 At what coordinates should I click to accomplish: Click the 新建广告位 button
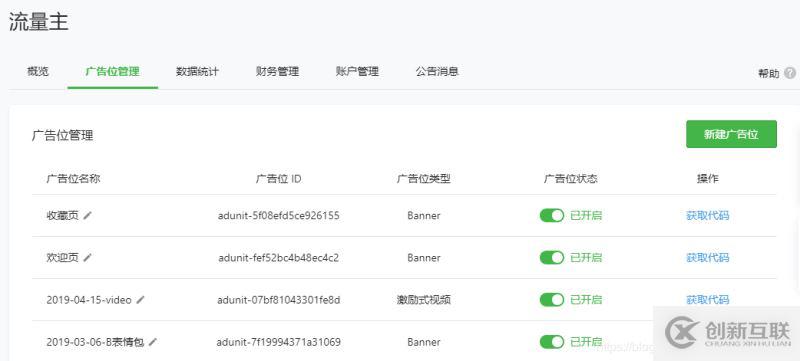[x=731, y=134]
